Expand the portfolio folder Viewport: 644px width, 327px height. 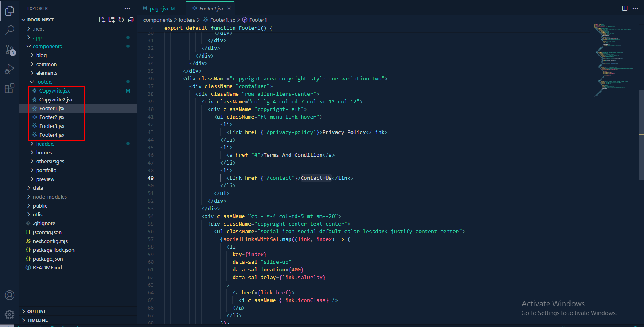click(78, 170)
